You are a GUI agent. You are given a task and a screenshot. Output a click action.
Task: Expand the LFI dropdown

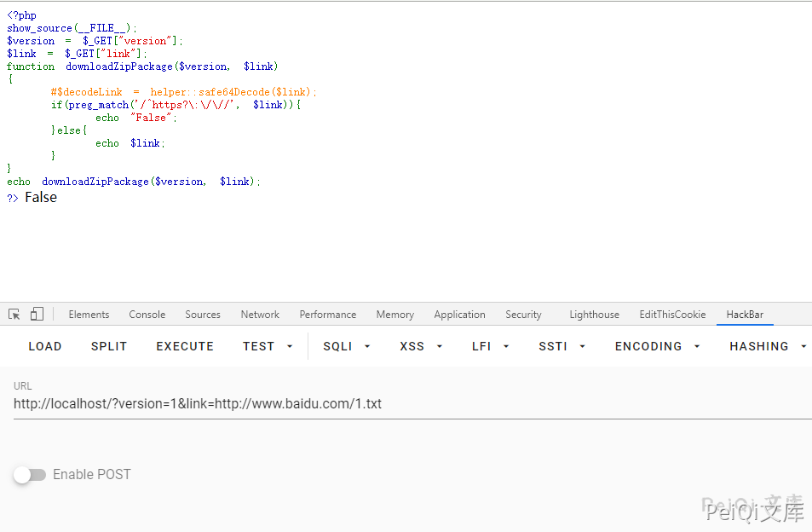point(490,347)
